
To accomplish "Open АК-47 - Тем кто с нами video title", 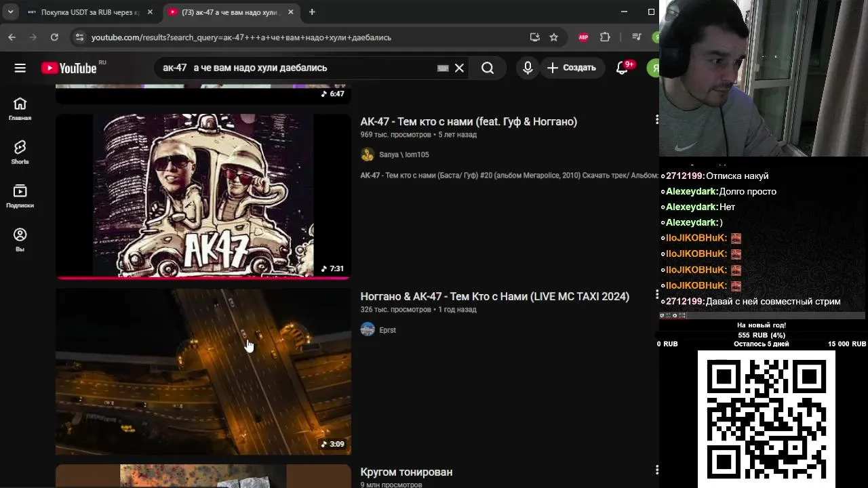I will point(469,122).
